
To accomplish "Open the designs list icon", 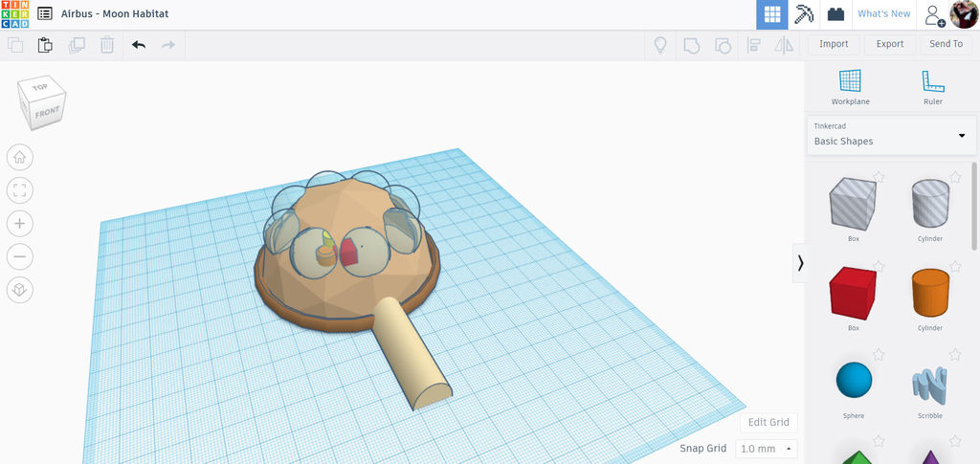I will tap(45, 13).
